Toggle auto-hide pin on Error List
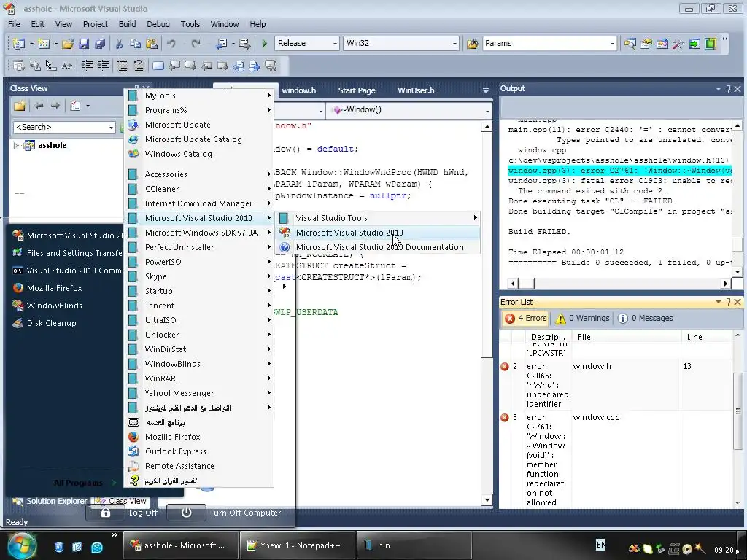The image size is (747, 560). tap(728, 302)
